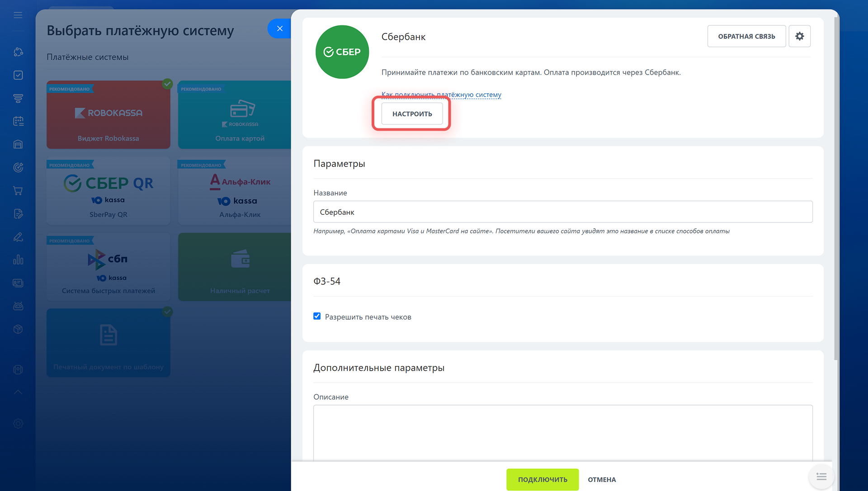Viewport: 868px width, 491px height.
Task: Select the SberPay QR payment tile
Action: 108,191
